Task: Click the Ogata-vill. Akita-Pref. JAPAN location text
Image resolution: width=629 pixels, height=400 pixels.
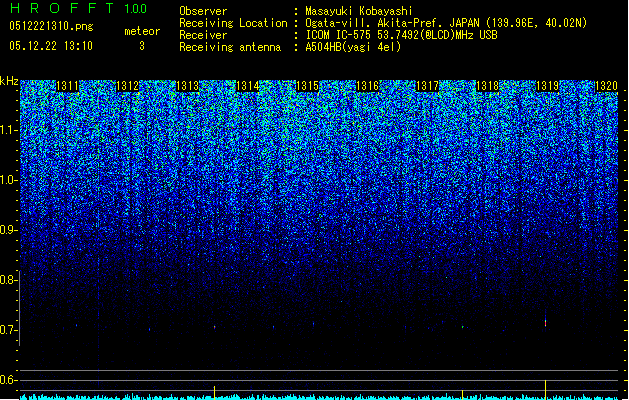Action: [x=446, y=23]
